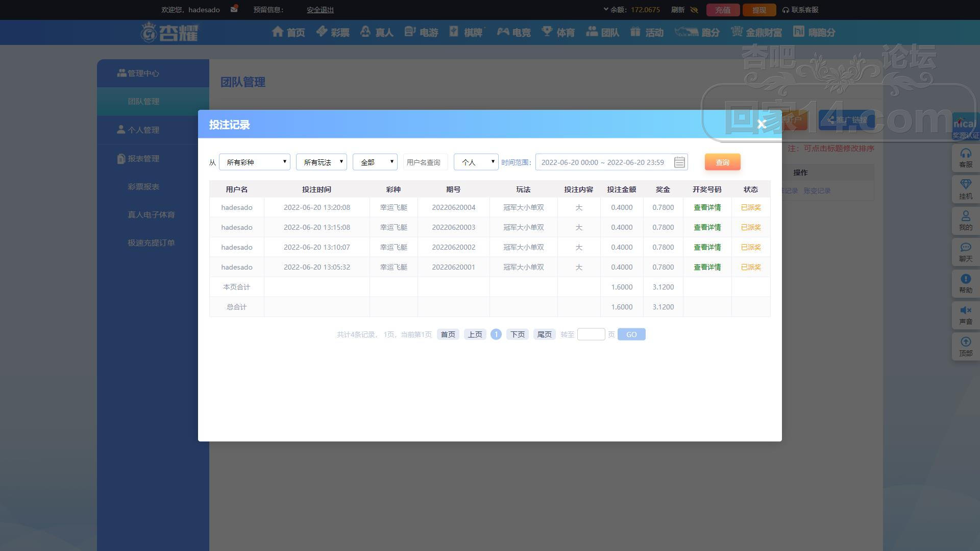Open 真人电子体育 sidebar entry
Viewport: 980px width, 551px height.
pyautogui.click(x=151, y=214)
